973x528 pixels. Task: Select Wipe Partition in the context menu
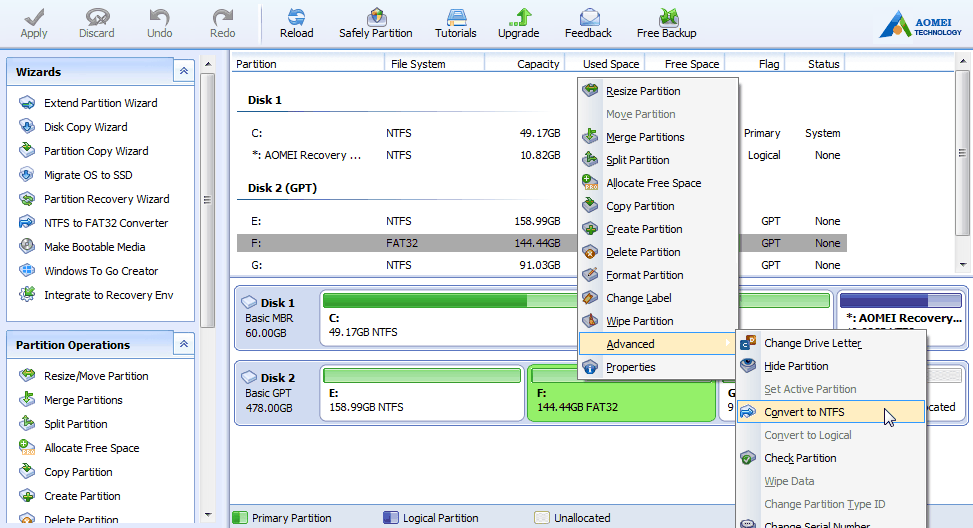[x=657, y=321]
